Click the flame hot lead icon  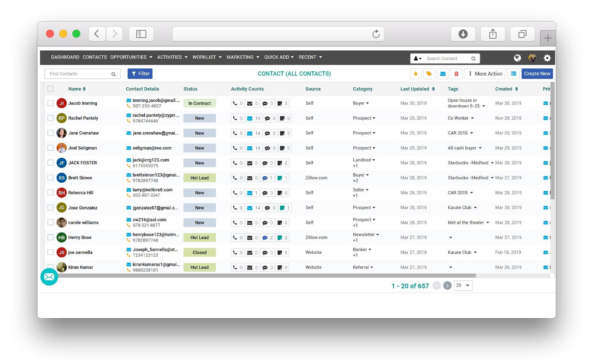pos(415,74)
